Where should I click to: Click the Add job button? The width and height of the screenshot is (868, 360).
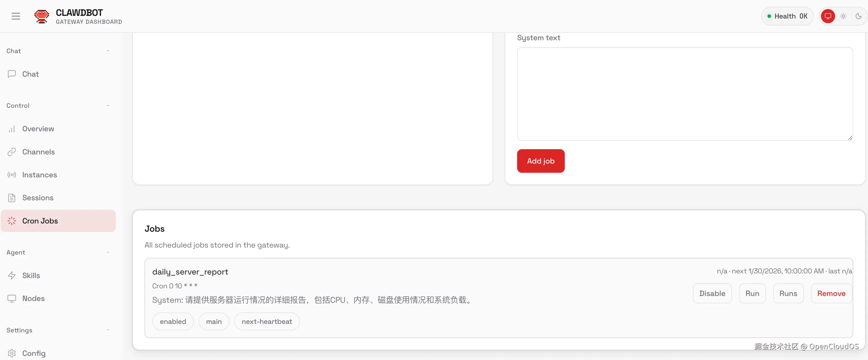[540, 161]
